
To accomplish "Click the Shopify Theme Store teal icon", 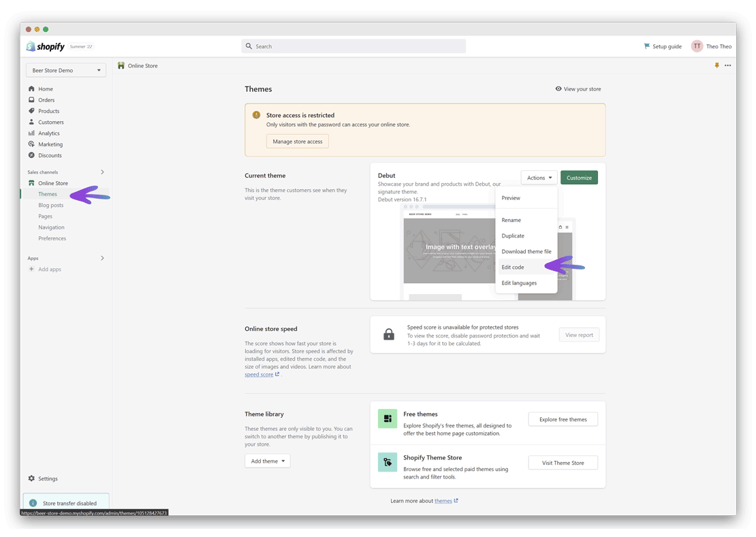I will [x=388, y=462].
